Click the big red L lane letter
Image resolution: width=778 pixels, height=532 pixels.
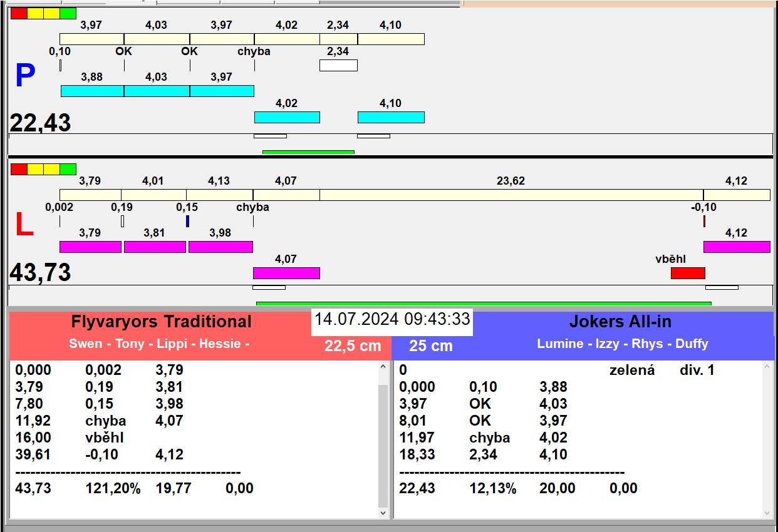24,225
